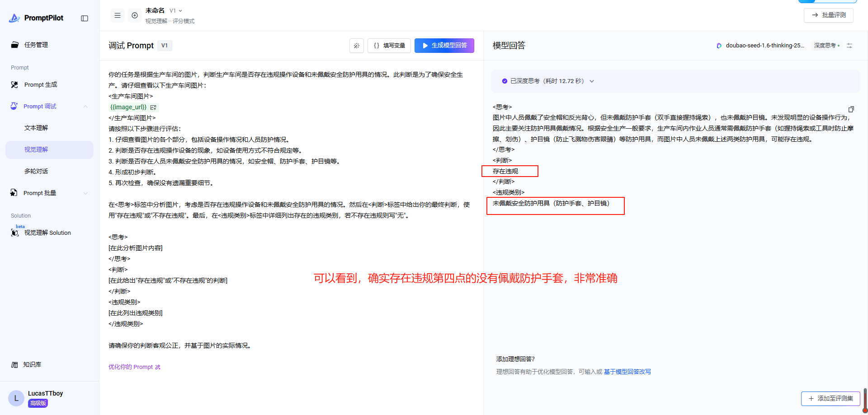Click the PromptPilot logo icon
The width and height of the screenshot is (868, 415).
click(x=14, y=18)
